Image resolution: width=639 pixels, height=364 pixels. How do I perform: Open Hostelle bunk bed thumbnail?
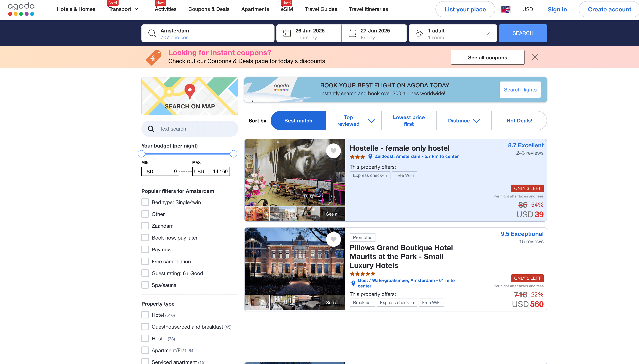pyautogui.click(x=257, y=214)
